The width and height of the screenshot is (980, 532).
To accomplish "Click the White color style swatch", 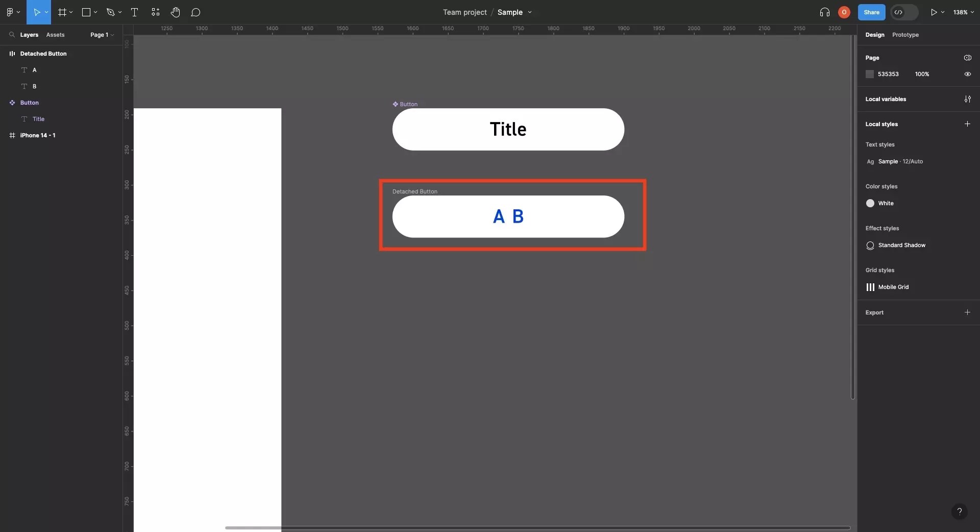I will tap(870, 203).
